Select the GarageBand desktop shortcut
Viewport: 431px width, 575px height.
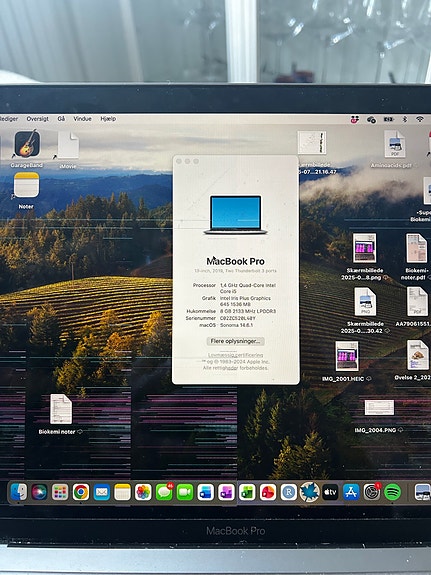click(x=27, y=149)
